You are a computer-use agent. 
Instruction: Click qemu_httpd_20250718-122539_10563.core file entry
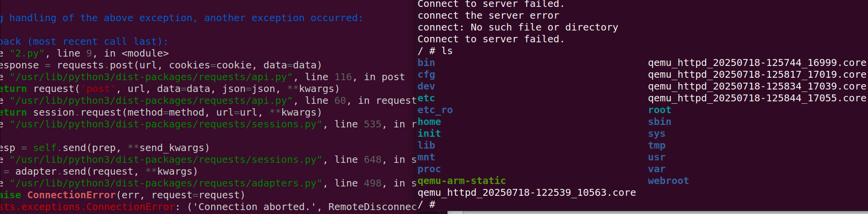pyautogui.click(x=527, y=193)
